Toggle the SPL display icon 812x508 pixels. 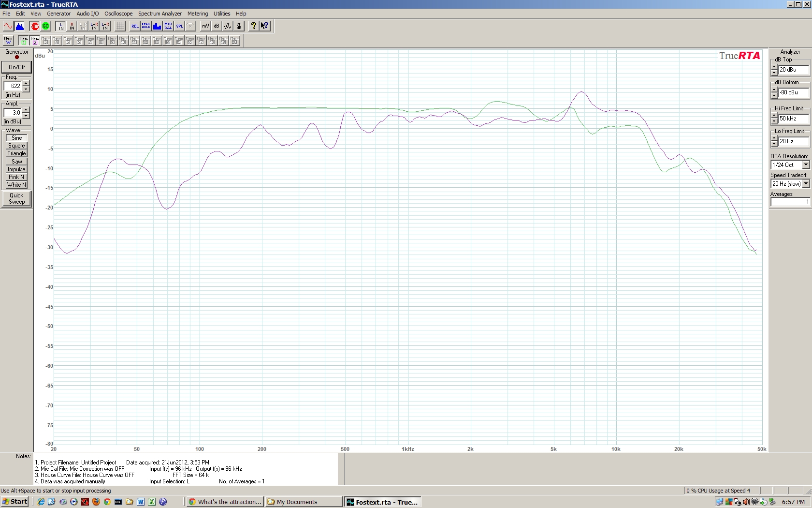(x=179, y=26)
